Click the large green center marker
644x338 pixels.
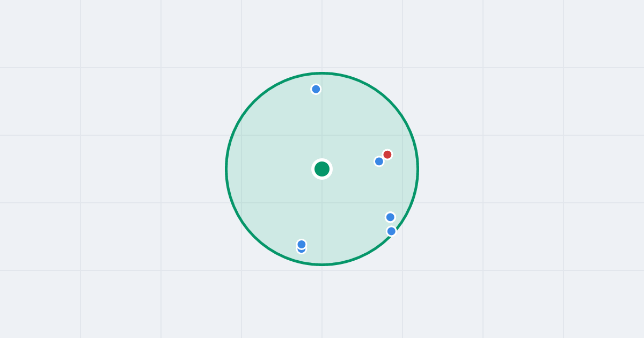coord(322,169)
